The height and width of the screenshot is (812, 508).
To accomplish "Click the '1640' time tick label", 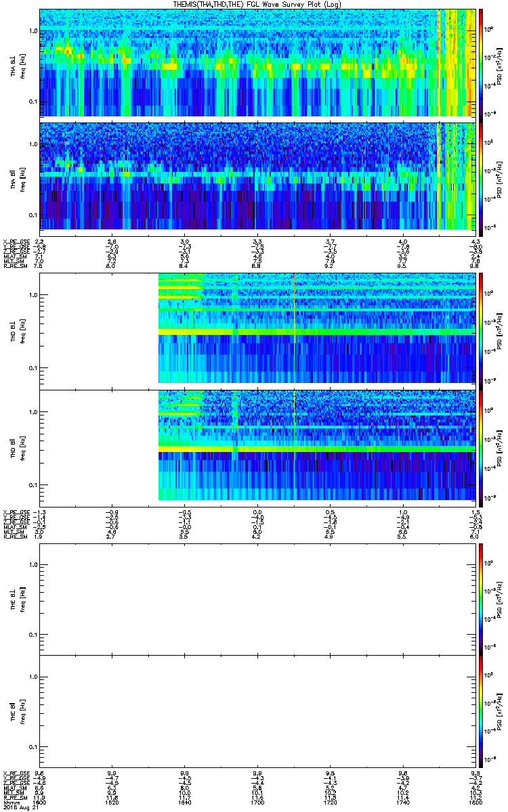I will point(185,802).
